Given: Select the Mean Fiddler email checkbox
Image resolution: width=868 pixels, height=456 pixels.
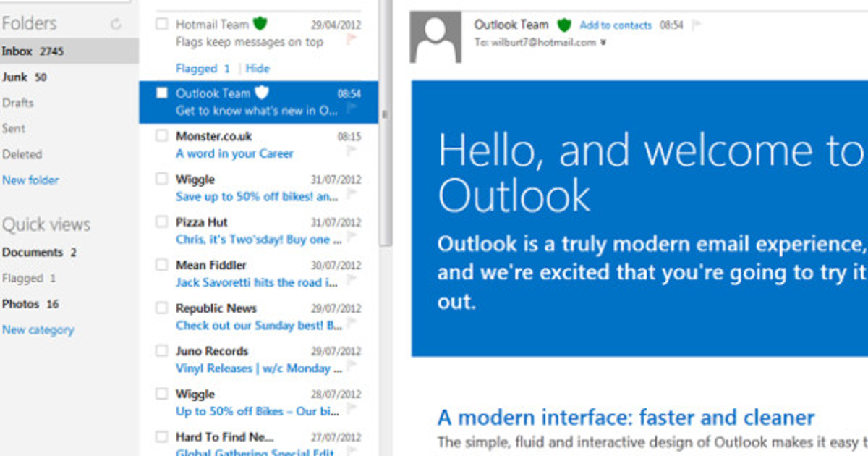Looking at the screenshot, I should (x=161, y=265).
